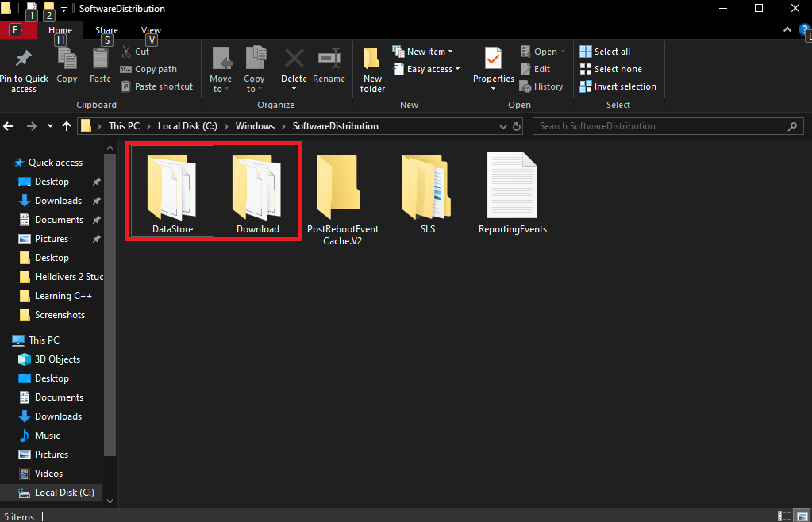Switch to the Share tab

pos(106,29)
